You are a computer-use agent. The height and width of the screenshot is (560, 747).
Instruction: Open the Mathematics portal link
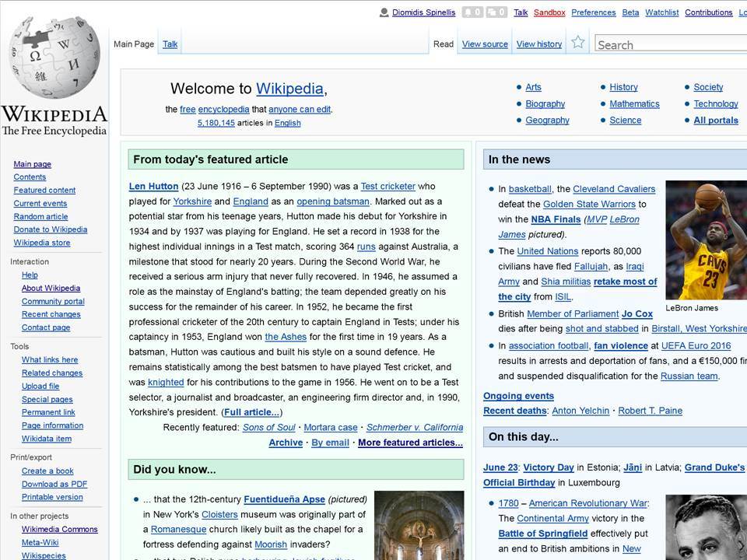point(635,103)
